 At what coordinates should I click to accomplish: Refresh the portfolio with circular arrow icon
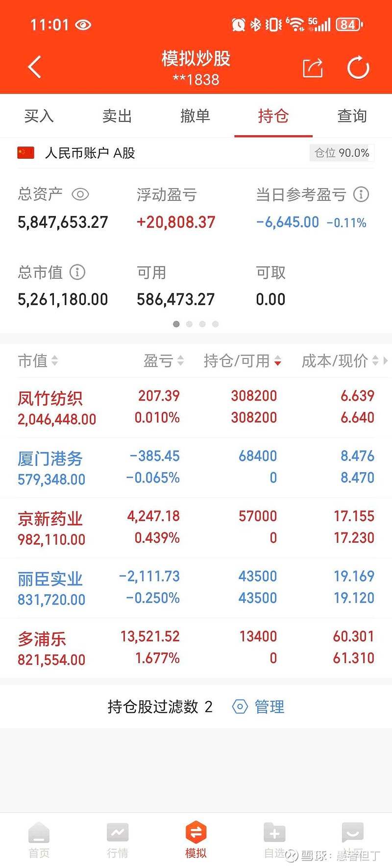pos(358,68)
